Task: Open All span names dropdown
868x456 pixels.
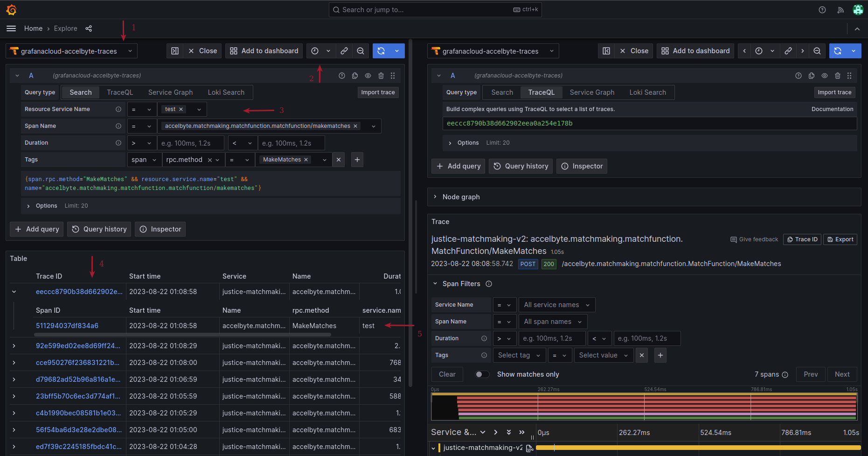Action: 553,322
